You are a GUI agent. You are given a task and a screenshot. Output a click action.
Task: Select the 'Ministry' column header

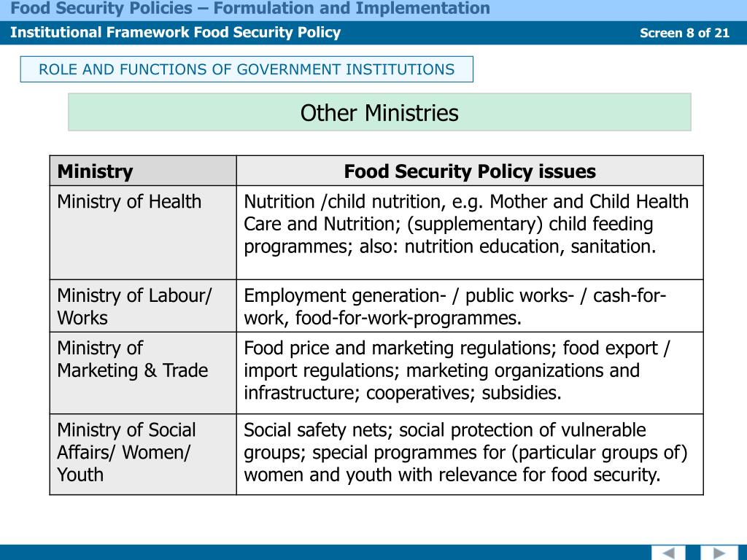click(x=143, y=171)
